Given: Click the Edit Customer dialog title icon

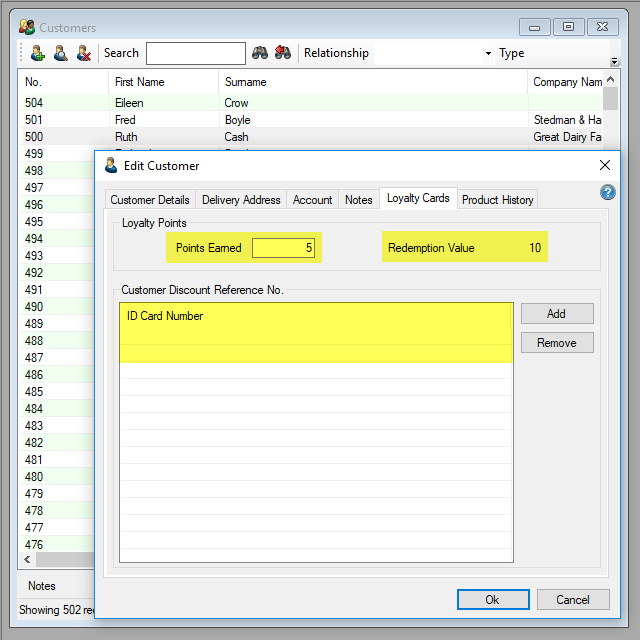Looking at the screenshot, I should 111,165.
